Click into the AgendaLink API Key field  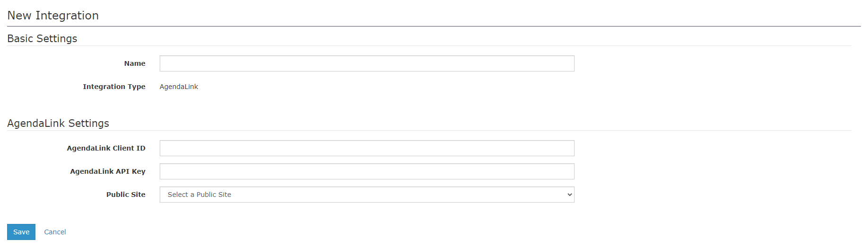tap(367, 171)
